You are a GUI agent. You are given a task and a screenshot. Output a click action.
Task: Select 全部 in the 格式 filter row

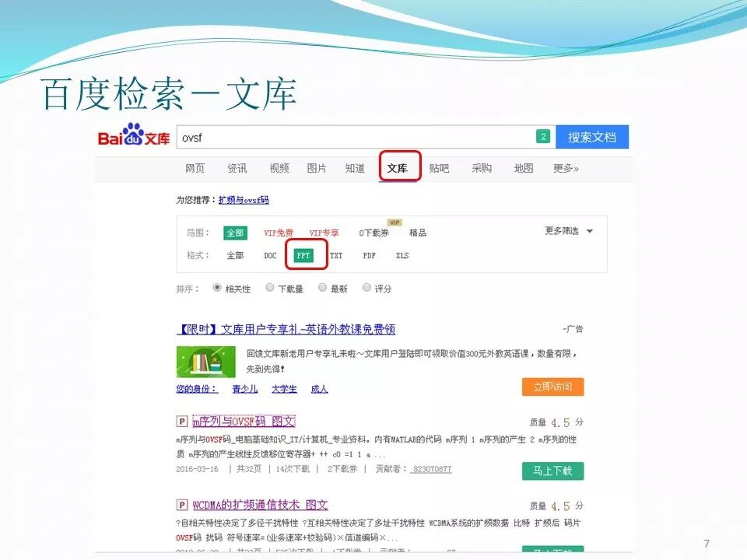(x=235, y=255)
